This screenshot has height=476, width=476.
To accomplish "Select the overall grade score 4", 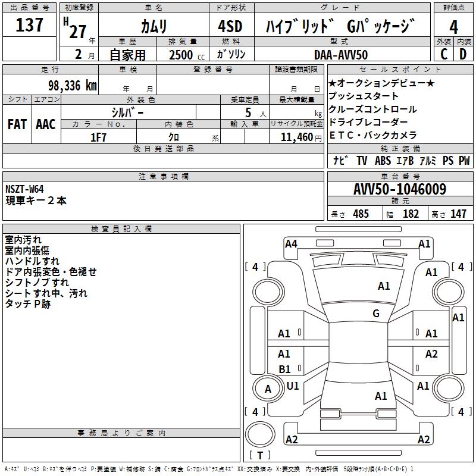I will click(x=453, y=27).
